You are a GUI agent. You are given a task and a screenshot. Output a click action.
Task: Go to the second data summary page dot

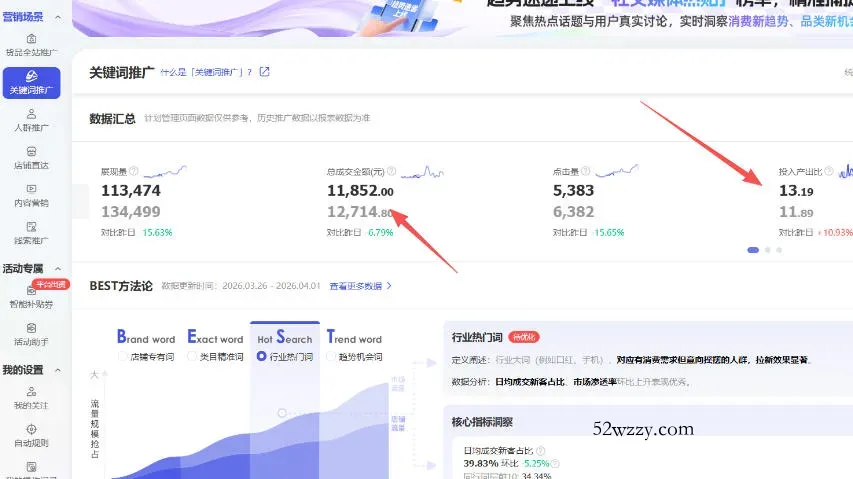768,250
